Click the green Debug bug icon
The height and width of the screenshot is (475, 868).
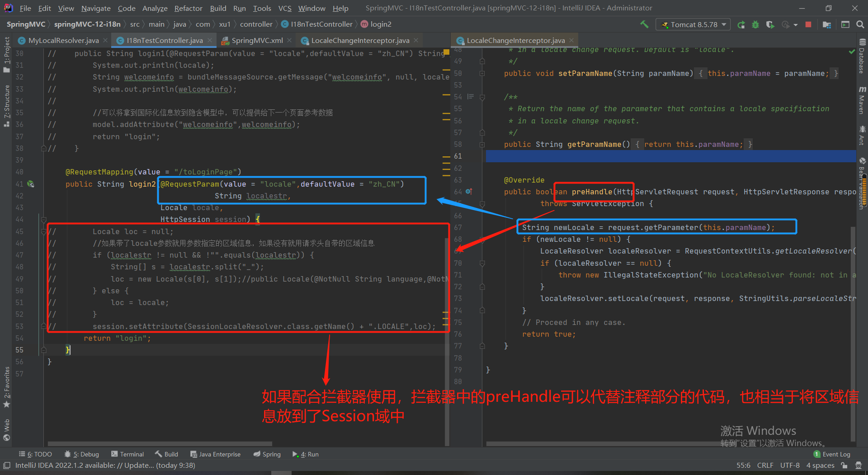pos(755,24)
